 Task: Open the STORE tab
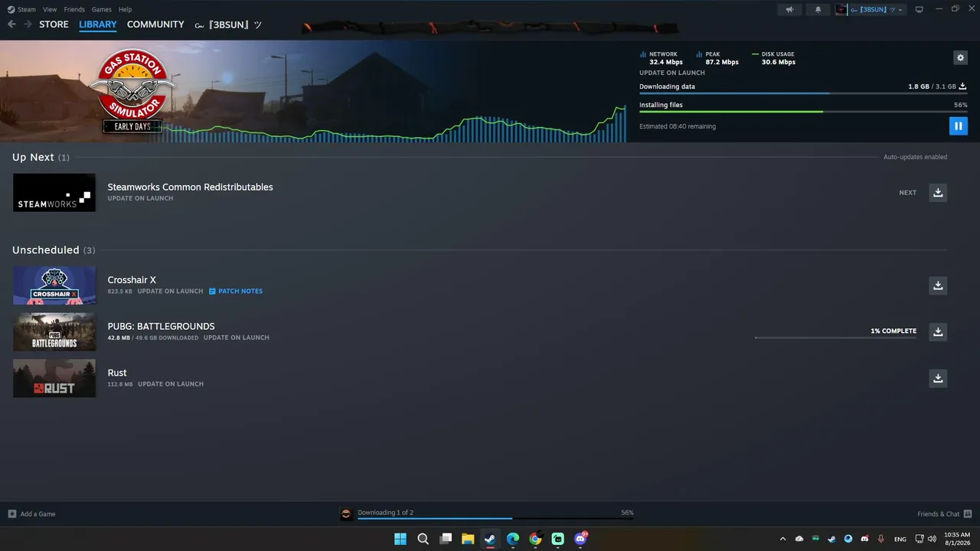54,24
